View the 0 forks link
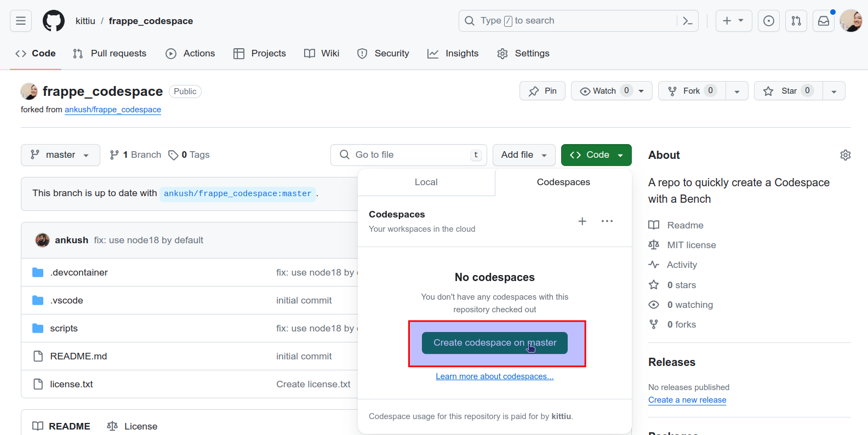 click(672, 324)
